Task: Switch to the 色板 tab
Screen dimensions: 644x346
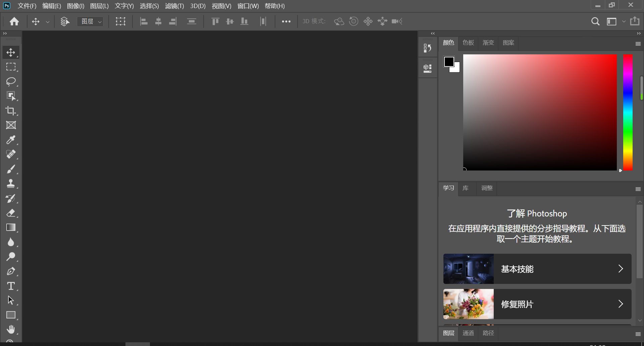Action: coord(468,43)
